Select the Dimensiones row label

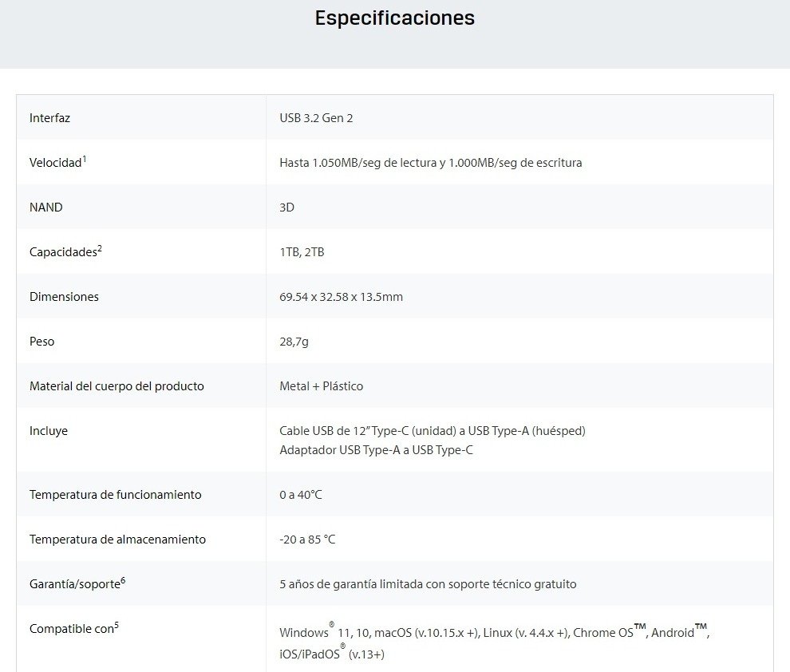(x=64, y=297)
